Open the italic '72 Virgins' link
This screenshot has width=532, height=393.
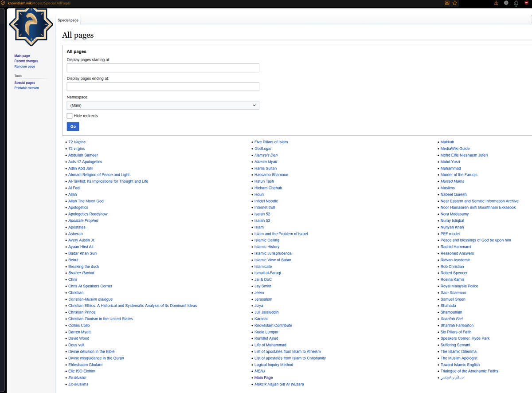77,142
